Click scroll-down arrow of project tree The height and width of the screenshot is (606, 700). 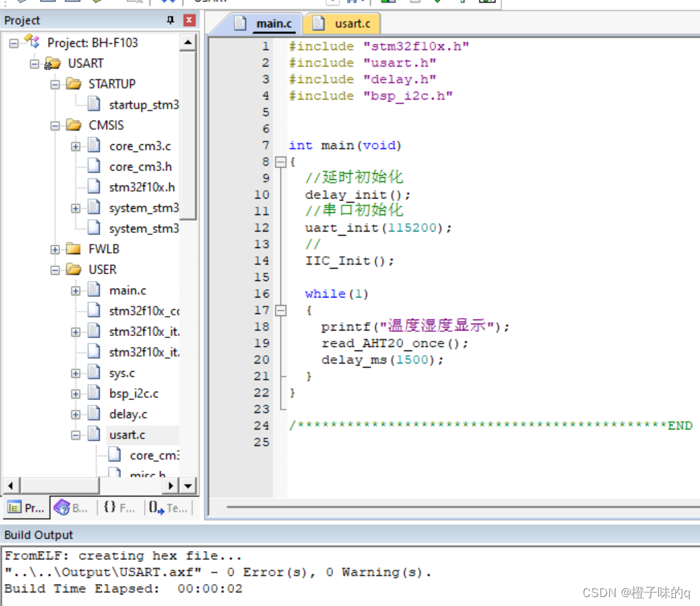click(x=188, y=485)
